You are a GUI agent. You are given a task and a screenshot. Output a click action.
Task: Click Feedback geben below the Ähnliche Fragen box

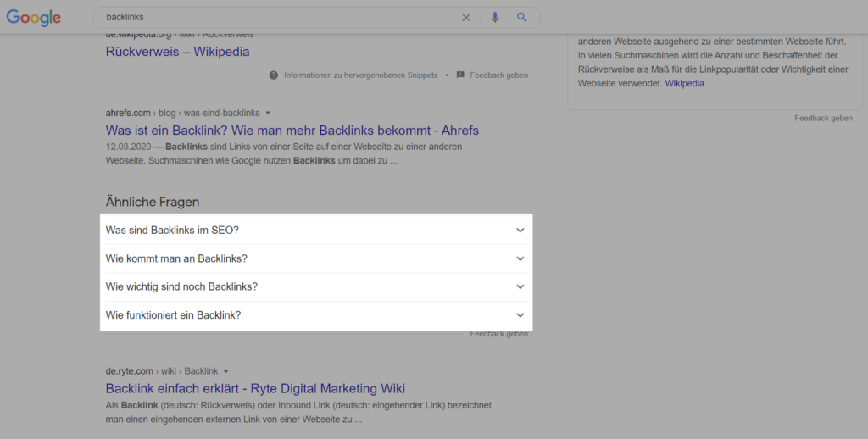click(x=498, y=334)
